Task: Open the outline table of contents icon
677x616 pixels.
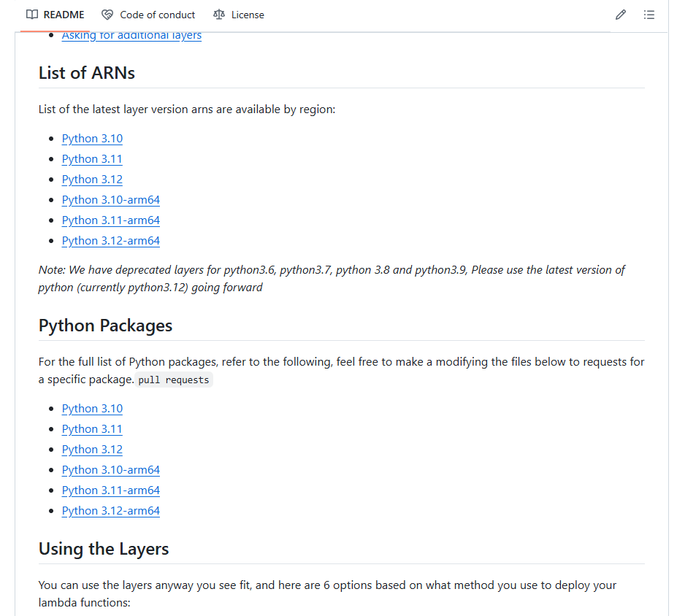Action: coord(649,15)
